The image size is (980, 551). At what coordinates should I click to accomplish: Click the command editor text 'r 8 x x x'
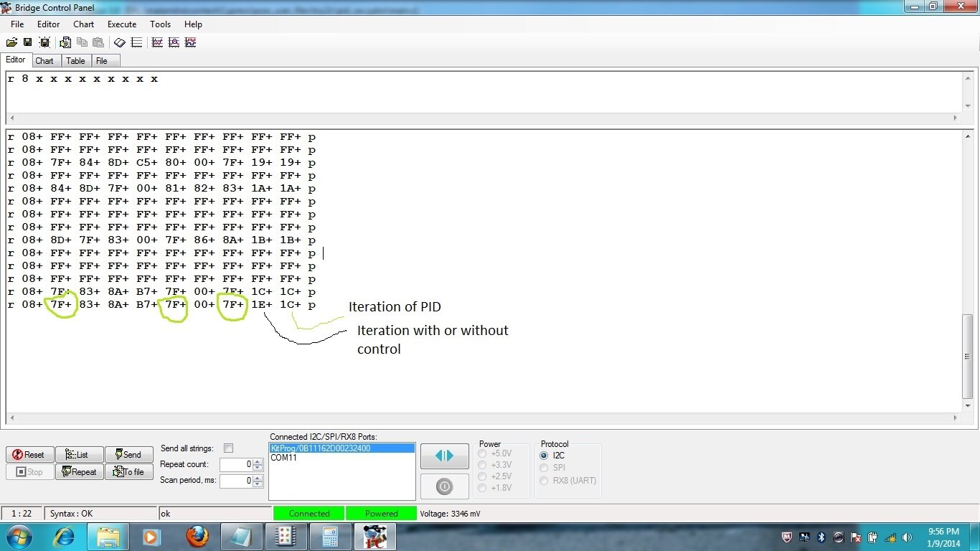[83, 79]
